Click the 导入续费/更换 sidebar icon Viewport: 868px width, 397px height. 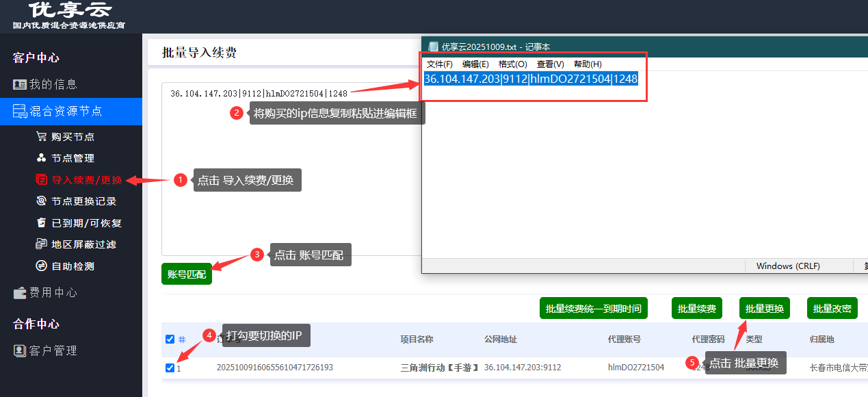42,179
